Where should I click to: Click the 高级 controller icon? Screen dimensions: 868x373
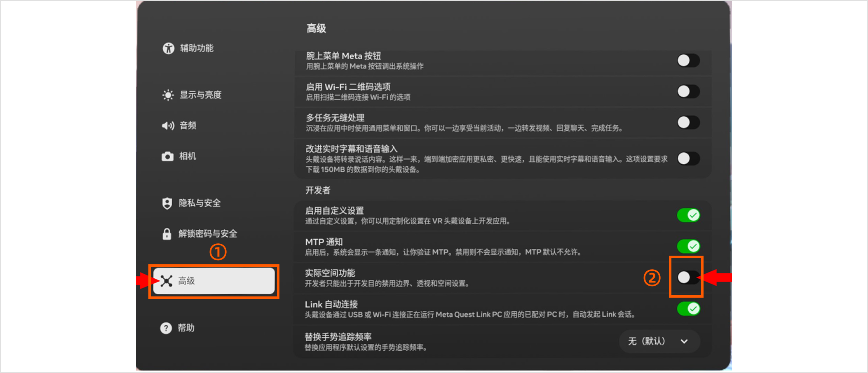[167, 280]
